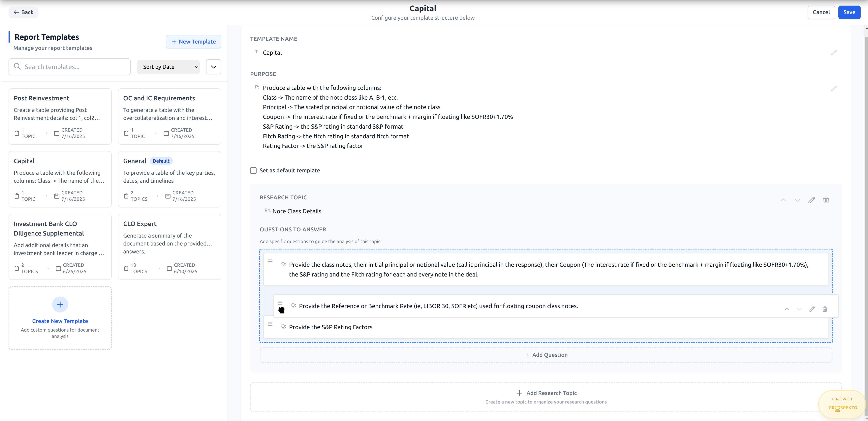Grab drag handle of S&P Rating Factors question
Screen dimensions: 868x421
[x=270, y=324]
